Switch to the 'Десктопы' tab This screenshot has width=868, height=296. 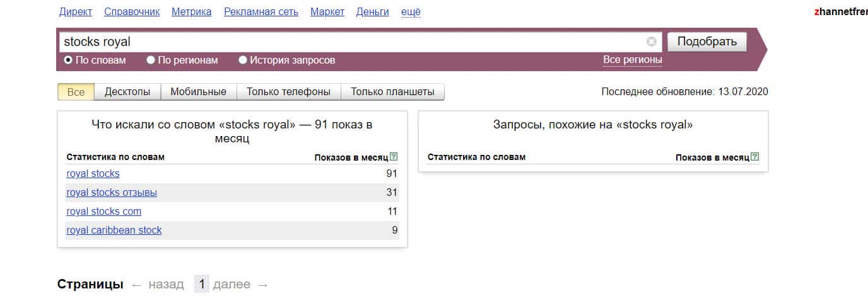[127, 92]
